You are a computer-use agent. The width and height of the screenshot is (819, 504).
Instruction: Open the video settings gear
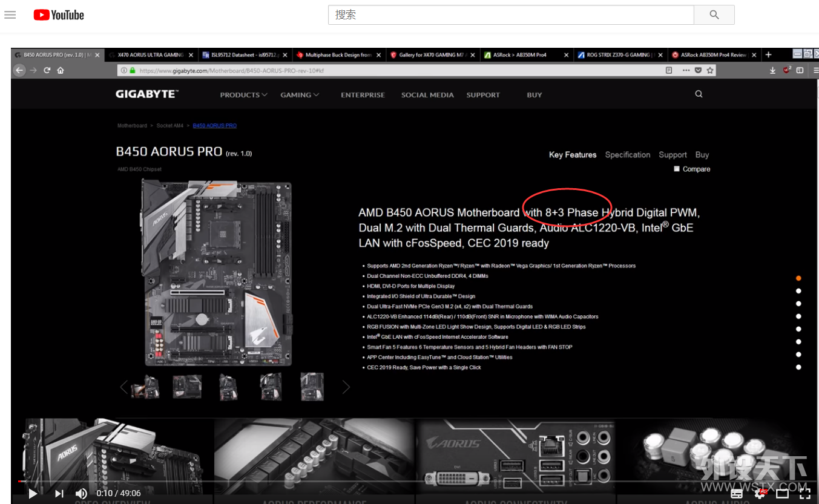760,494
